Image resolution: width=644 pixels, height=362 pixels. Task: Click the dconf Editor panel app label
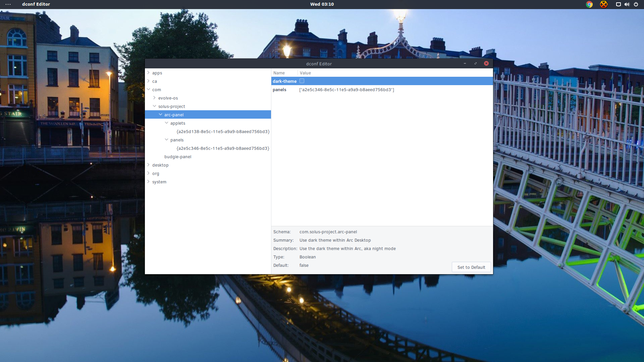[36, 4]
